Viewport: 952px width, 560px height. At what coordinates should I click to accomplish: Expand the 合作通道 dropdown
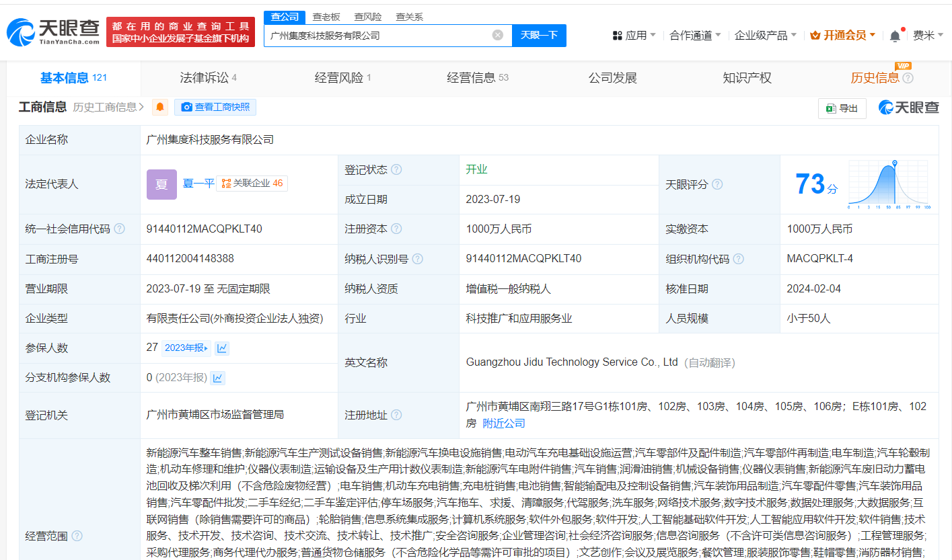[695, 36]
